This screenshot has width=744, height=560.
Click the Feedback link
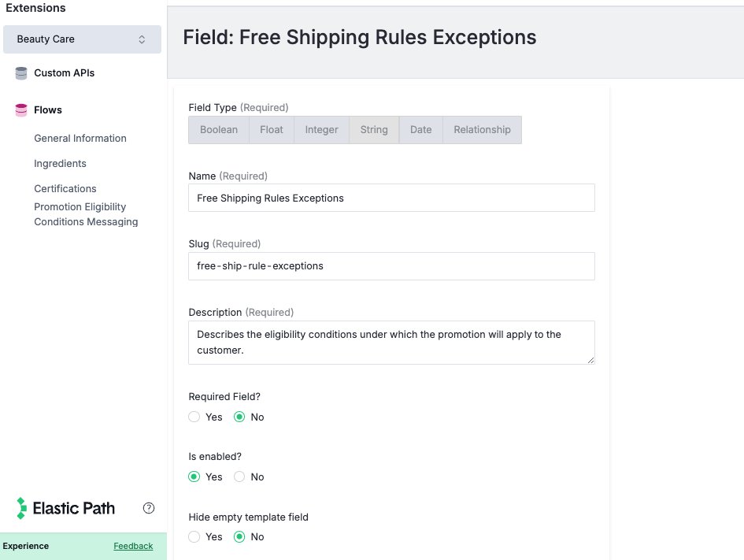(133, 546)
